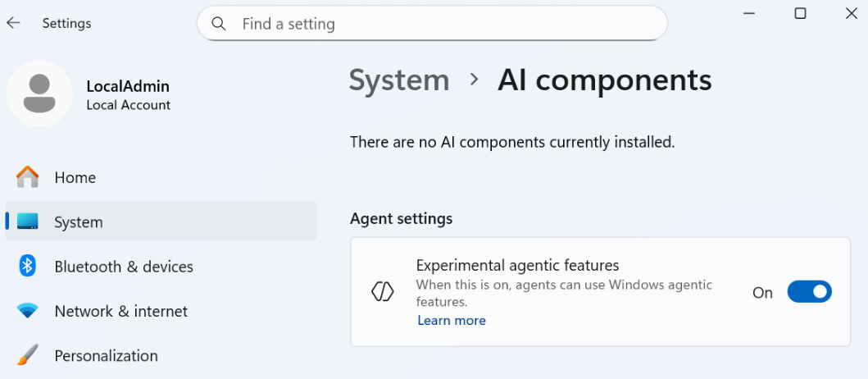Click the Experimental agentic features card description

pos(564,293)
